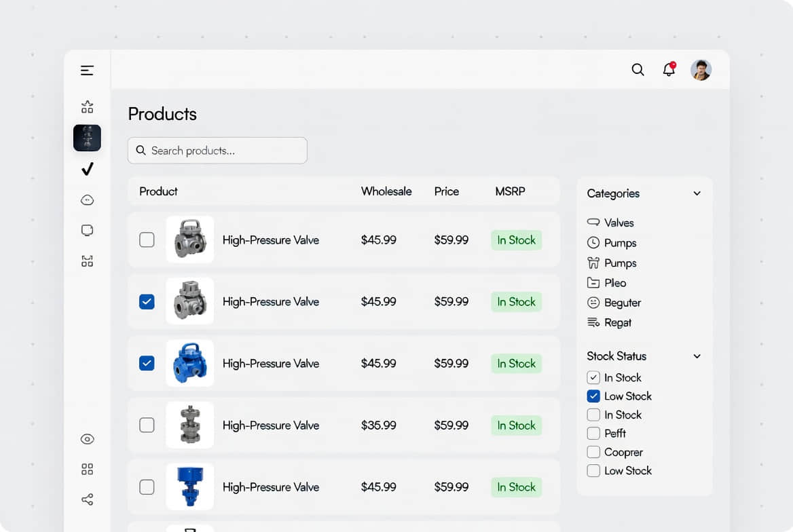Image resolution: width=793 pixels, height=532 pixels.
Task: Select the Beguter category
Action: tap(622, 303)
